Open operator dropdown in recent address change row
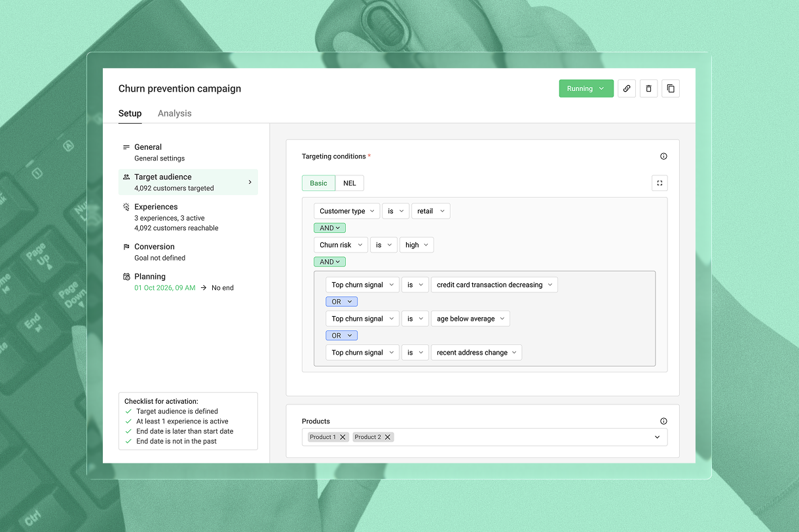 [415, 352]
